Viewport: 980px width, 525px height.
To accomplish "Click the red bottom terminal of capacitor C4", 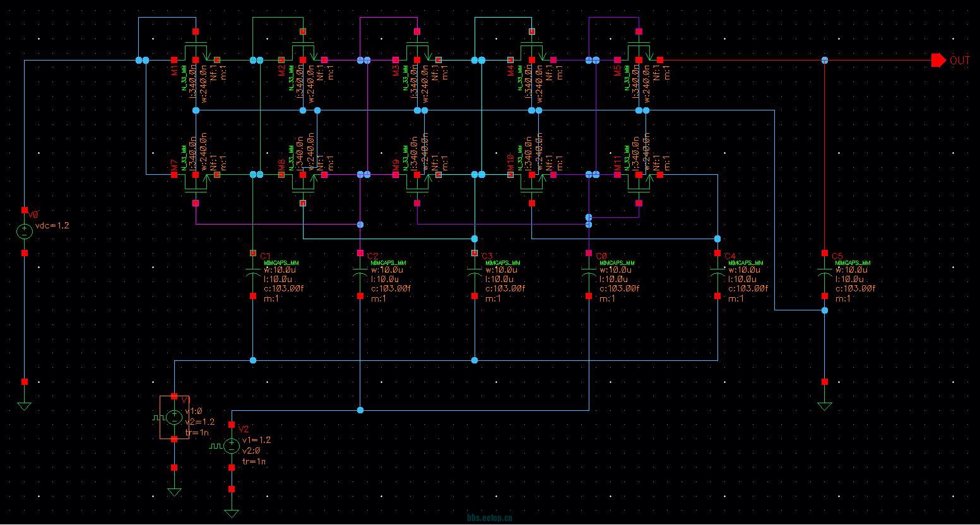I will pos(717,295).
